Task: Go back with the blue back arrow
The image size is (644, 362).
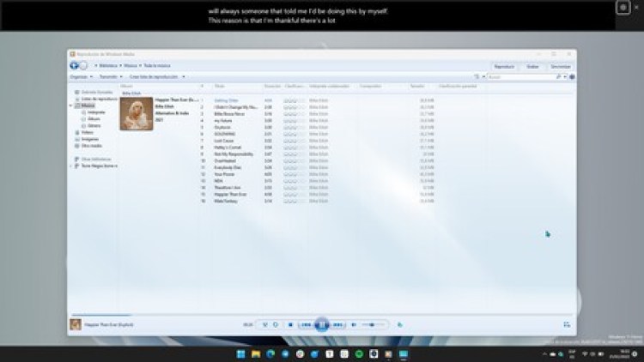Action: (x=75, y=66)
